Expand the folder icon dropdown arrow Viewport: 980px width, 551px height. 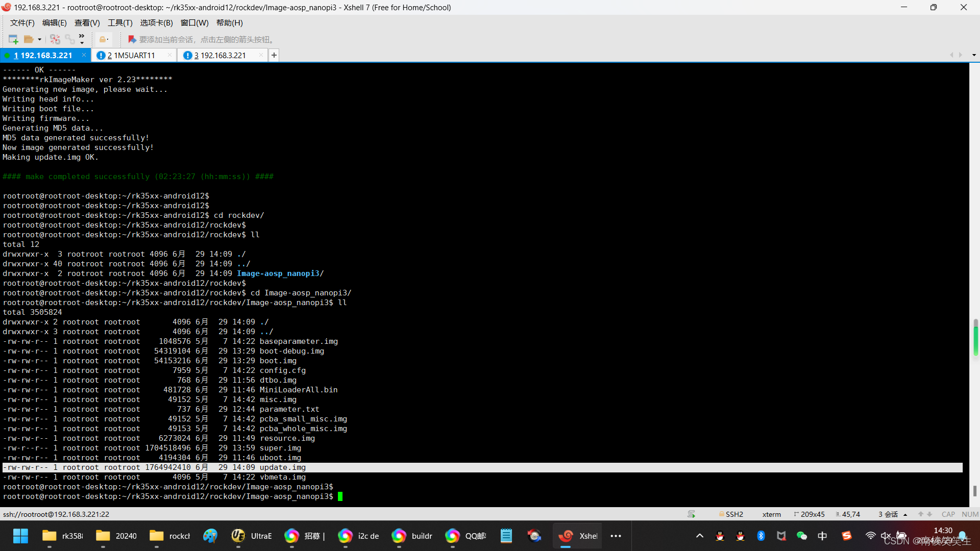pos(39,40)
